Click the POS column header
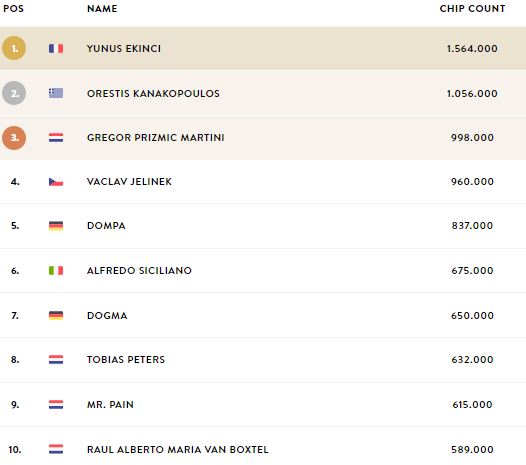The image size is (526, 465). 13,9
